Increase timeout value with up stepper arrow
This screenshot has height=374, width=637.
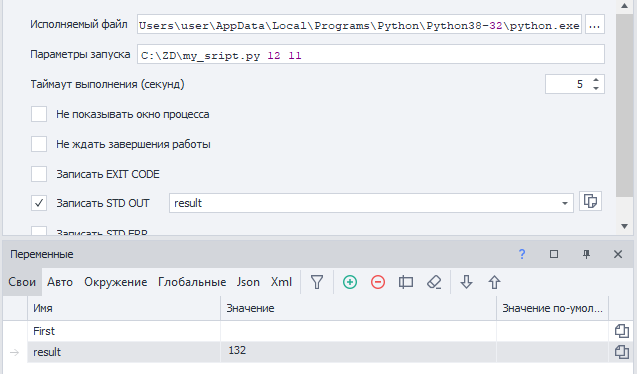click(596, 80)
